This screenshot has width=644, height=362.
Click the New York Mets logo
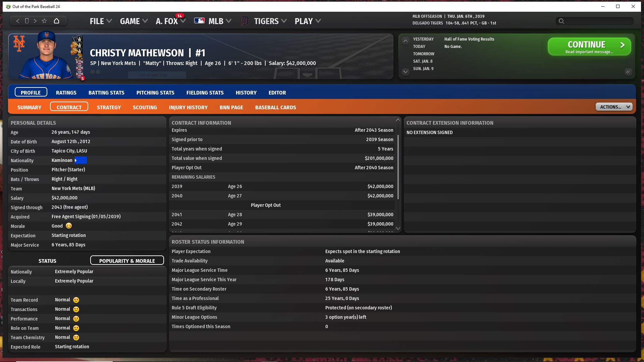pos(19,44)
